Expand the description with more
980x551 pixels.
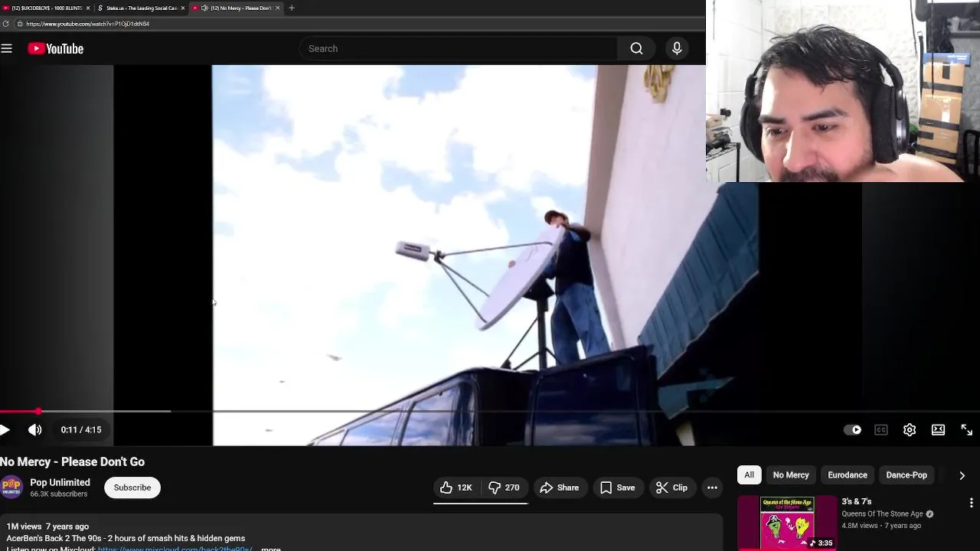271,549
